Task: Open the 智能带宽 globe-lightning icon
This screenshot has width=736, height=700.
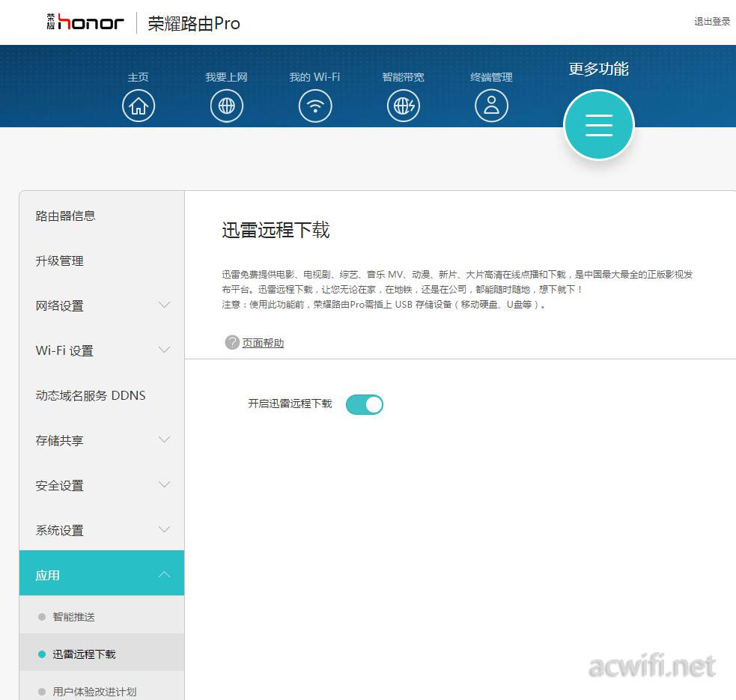Action: 404,106
